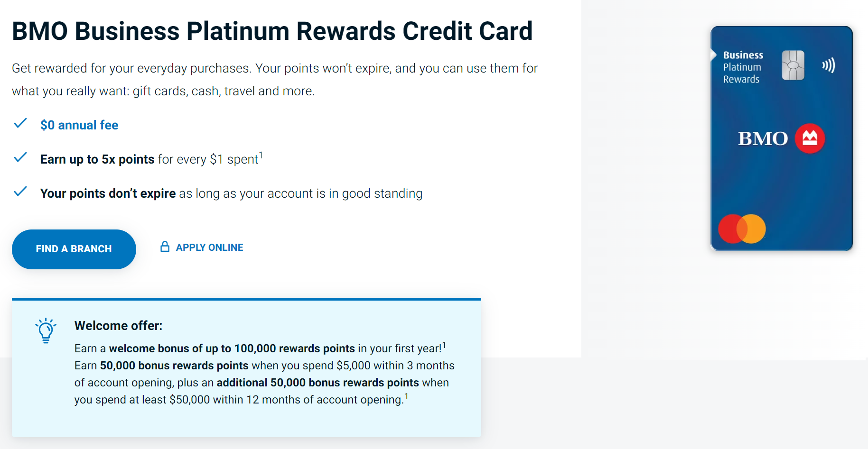Open footnote 1 after "$1 spent"
The image size is (868, 449).
point(261,155)
